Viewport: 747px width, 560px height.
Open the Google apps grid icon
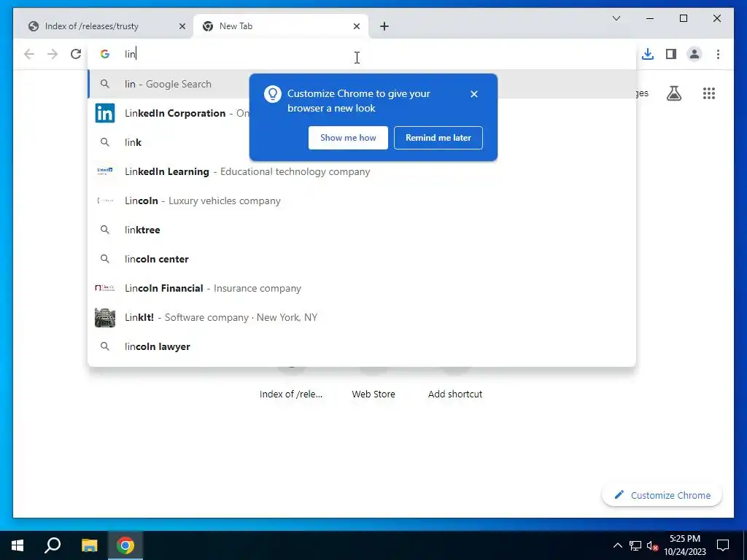709,93
